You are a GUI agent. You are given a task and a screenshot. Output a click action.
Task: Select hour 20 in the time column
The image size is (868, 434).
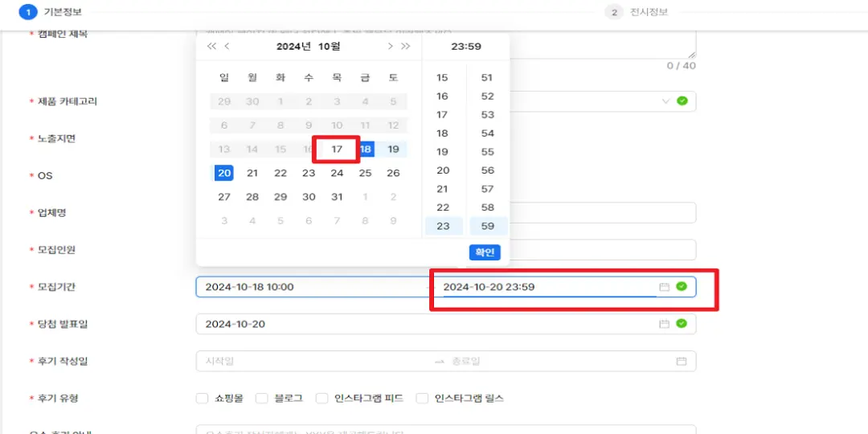click(443, 170)
